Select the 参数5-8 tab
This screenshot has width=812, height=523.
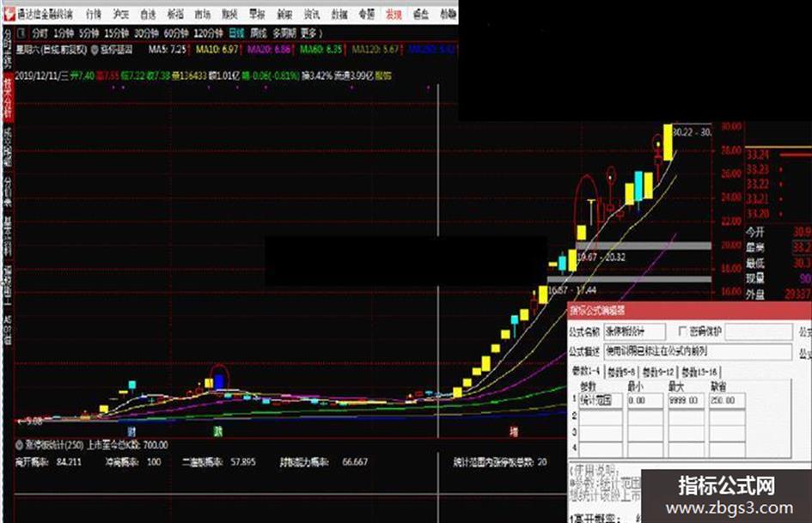(x=621, y=372)
